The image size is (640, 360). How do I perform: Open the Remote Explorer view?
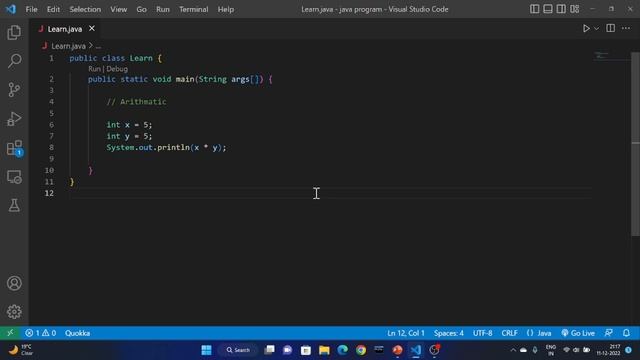14,177
